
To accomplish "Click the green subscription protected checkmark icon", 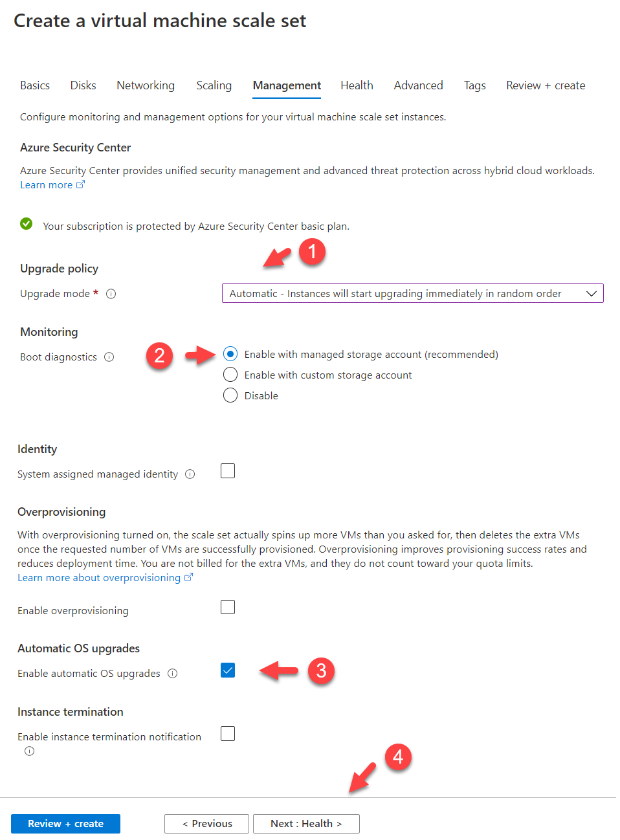I will pyautogui.click(x=27, y=224).
